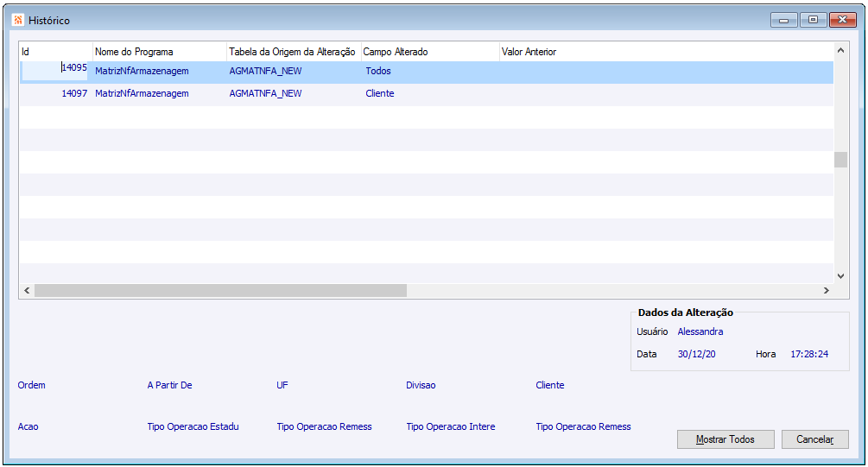
Task: Click the user name Alessandra
Action: point(700,331)
